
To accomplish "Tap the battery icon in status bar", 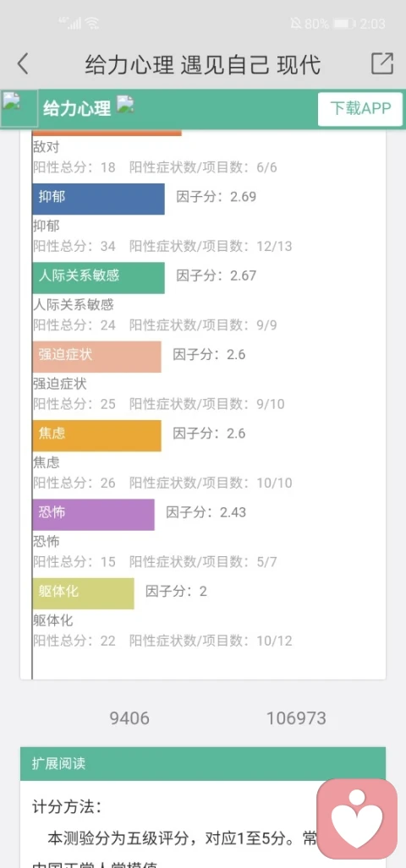I will tap(344, 24).
